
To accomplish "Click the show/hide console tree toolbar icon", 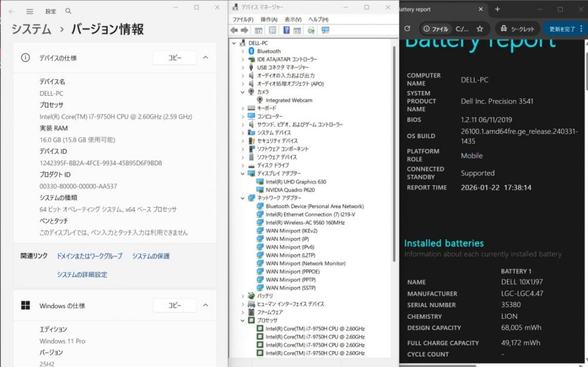I will (x=258, y=31).
